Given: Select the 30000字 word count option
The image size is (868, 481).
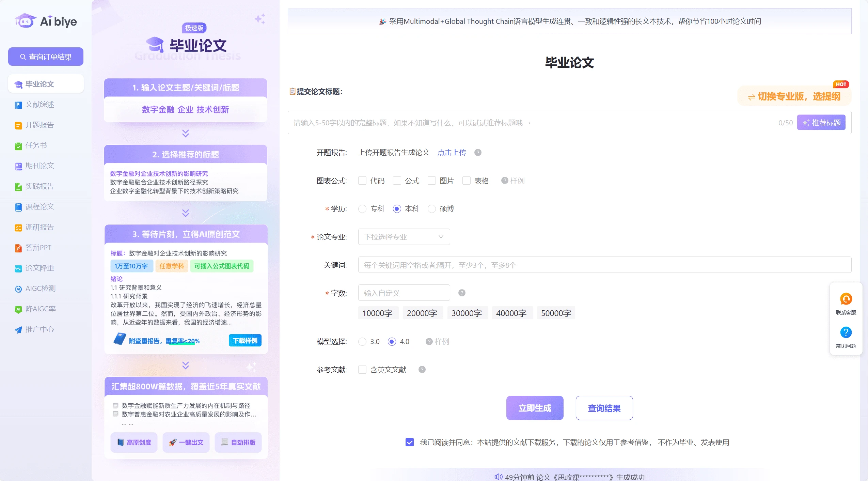Looking at the screenshot, I should point(467,313).
